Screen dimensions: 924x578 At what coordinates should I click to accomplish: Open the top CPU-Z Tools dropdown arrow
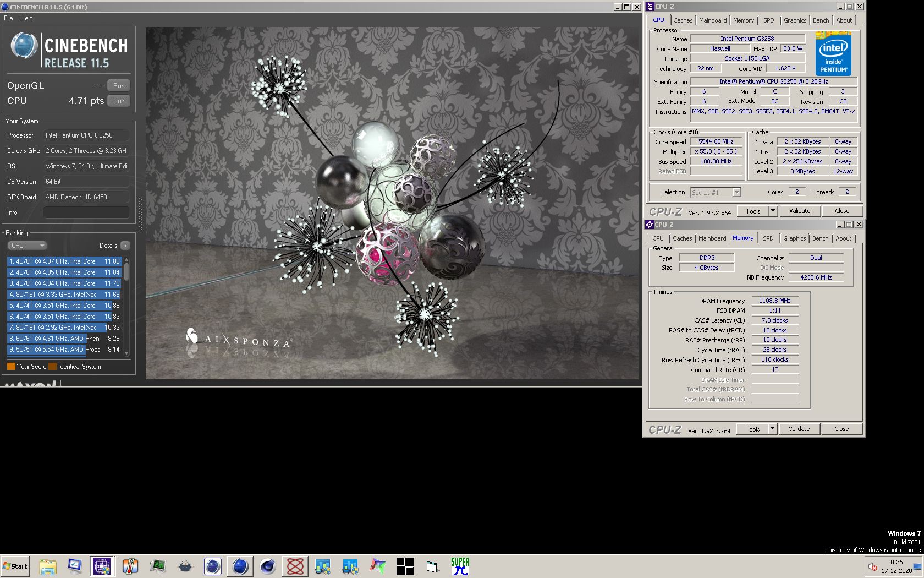point(773,211)
